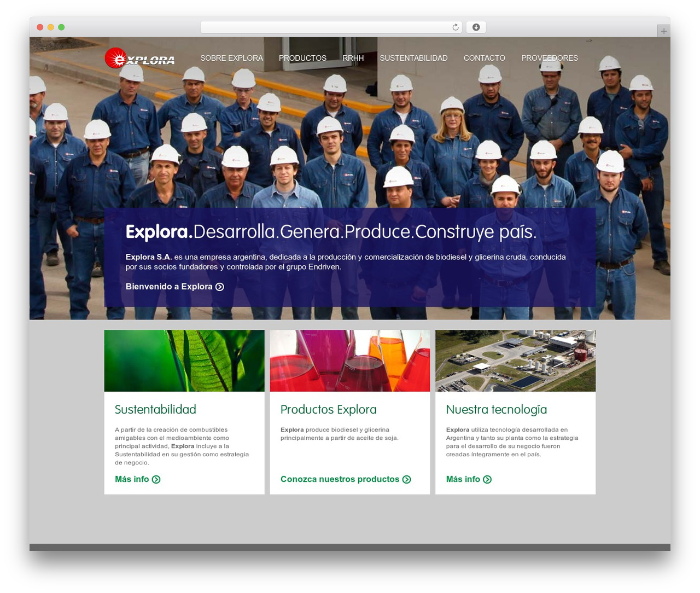Open the PRODUCTOS menu item
The height and width of the screenshot is (593, 700).
(302, 58)
